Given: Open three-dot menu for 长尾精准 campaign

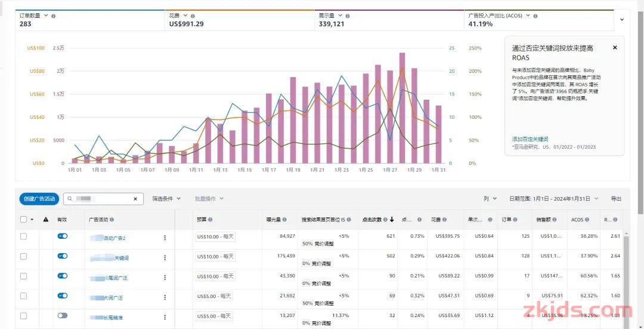Looking at the screenshot, I should [x=165, y=317].
